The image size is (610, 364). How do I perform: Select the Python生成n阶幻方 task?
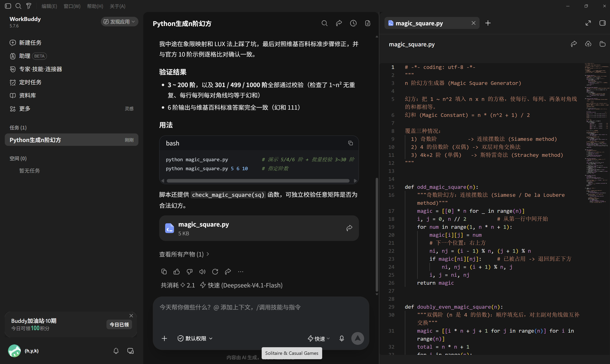[72, 140]
